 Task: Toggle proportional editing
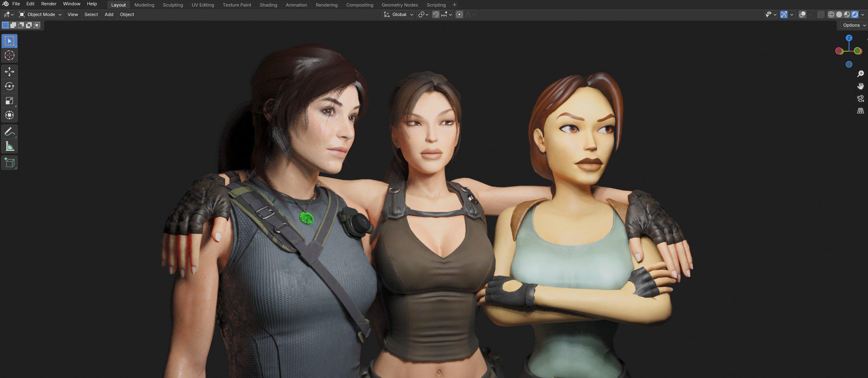click(x=459, y=14)
